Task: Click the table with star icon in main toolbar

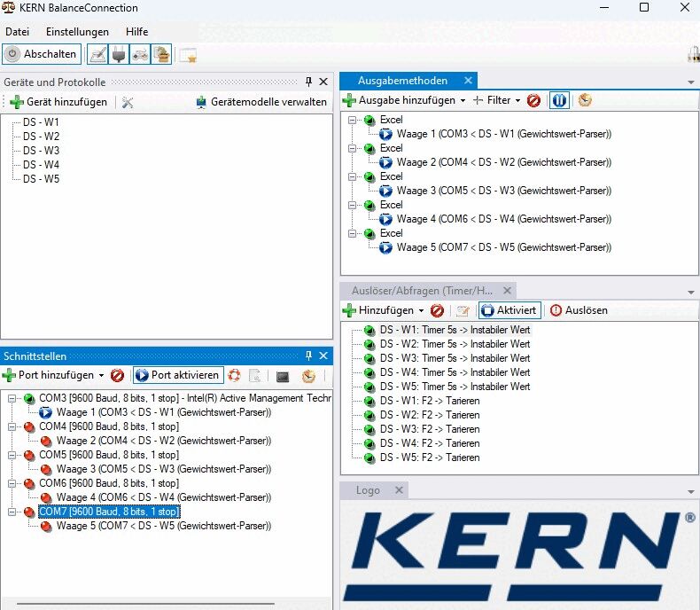Action: coord(188,55)
